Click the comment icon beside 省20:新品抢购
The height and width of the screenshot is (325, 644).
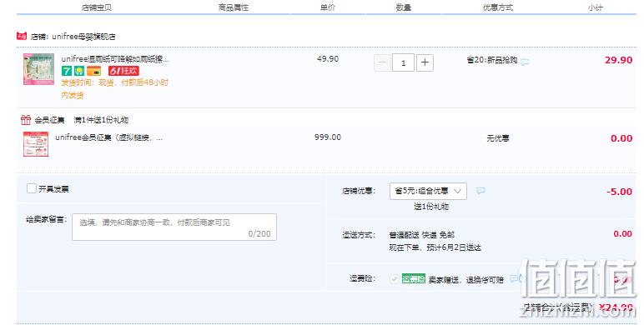pos(525,62)
